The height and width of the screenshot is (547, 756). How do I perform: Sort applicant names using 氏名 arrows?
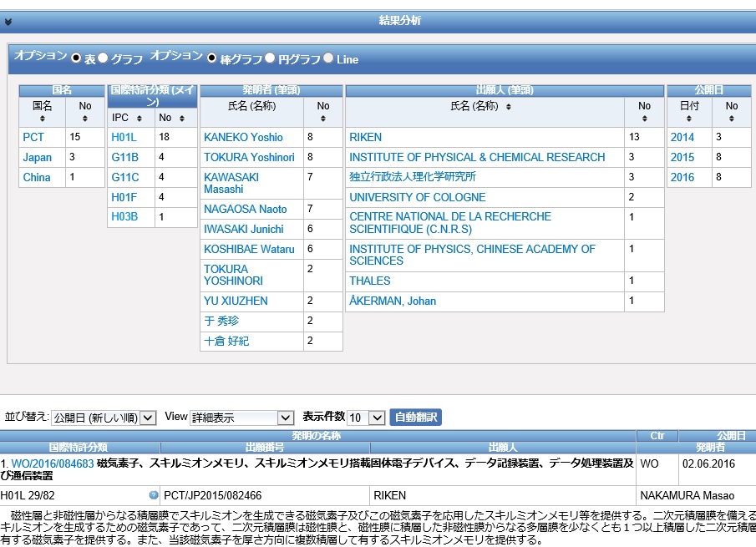[508, 107]
